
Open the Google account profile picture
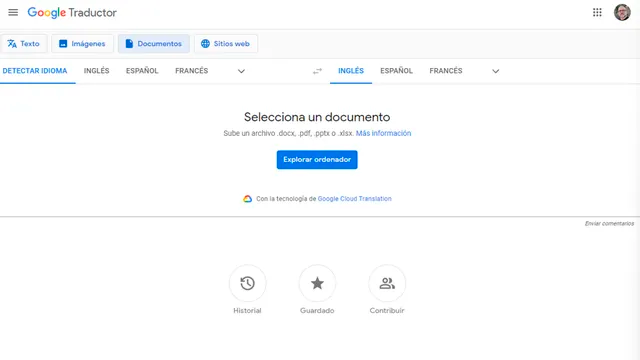tap(622, 12)
